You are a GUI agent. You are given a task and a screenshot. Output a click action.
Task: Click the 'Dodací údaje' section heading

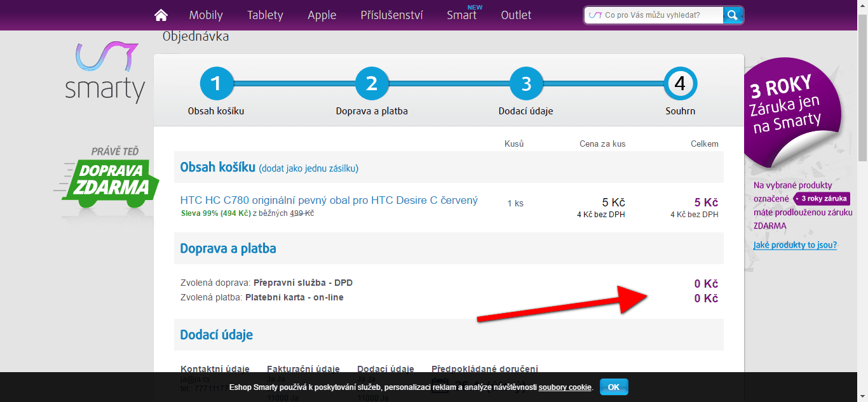(x=217, y=335)
